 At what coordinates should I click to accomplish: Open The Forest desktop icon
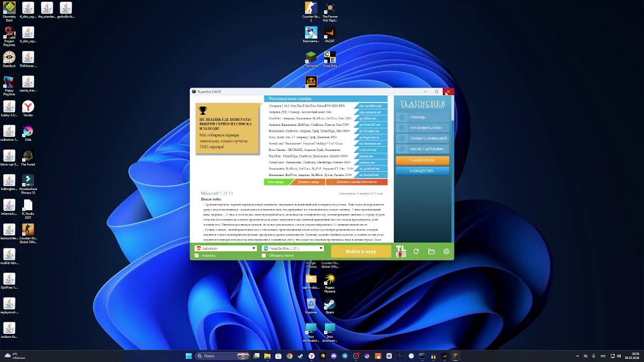point(28,158)
